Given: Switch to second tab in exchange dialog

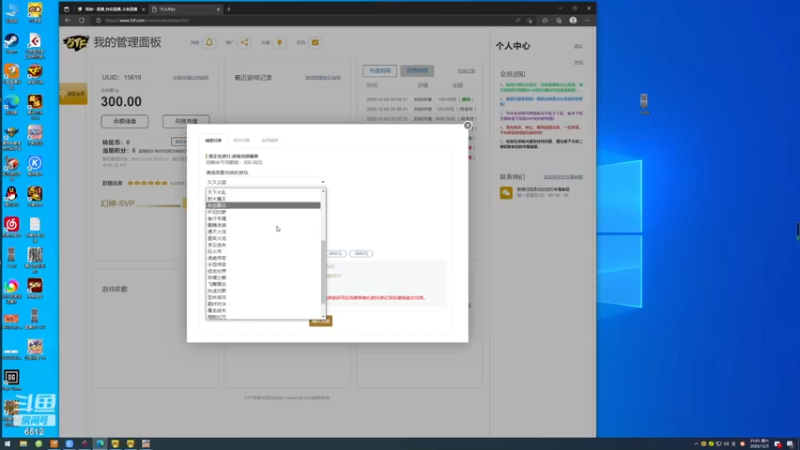Looking at the screenshot, I should pyautogui.click(x=241, y=140).
